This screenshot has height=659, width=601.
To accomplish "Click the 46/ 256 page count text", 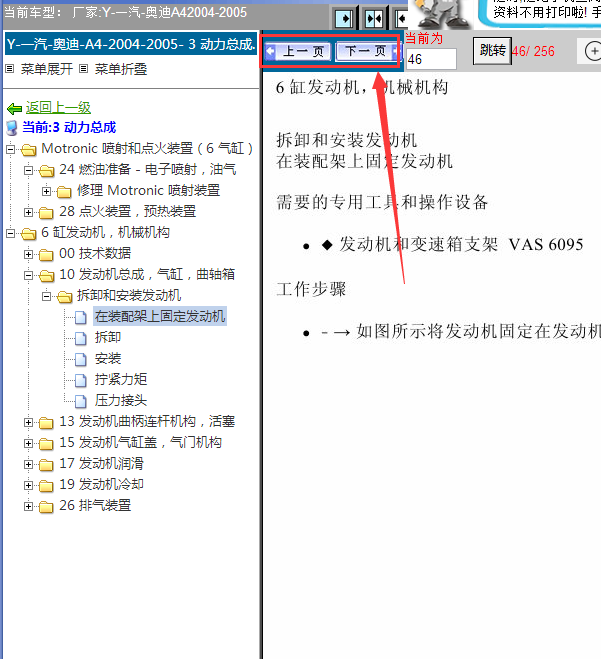I will (533, 51).
